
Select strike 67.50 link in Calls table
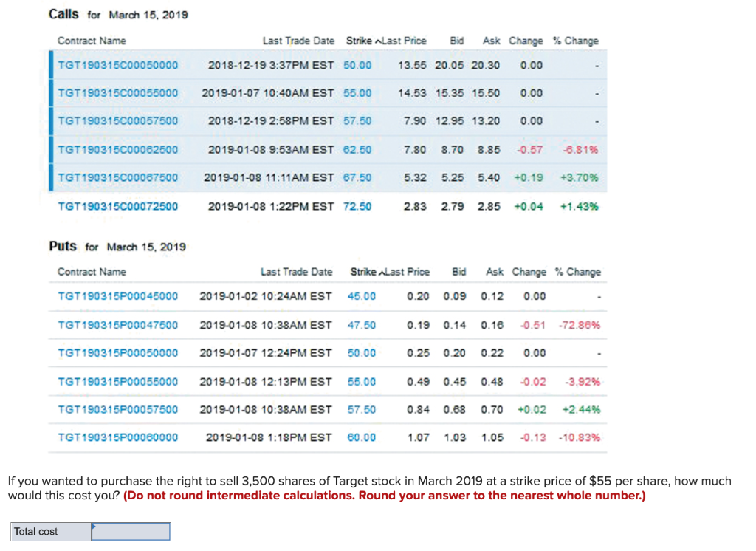coord(358,177)
